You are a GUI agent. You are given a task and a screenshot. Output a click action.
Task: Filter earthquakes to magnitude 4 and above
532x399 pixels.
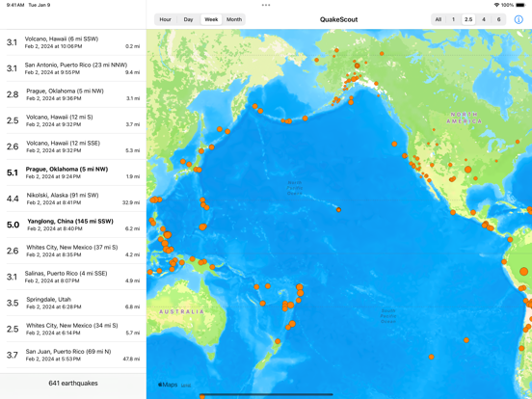coord(484,19)
